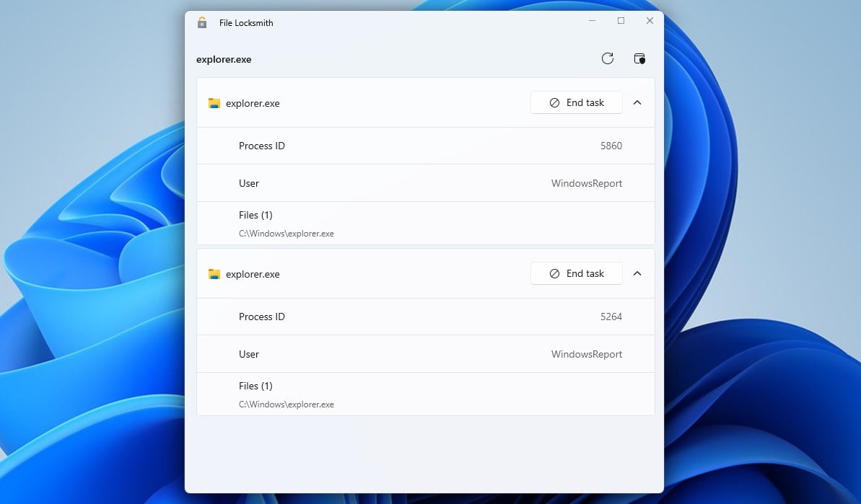Click WindowsReport user of process 5860

587,183
